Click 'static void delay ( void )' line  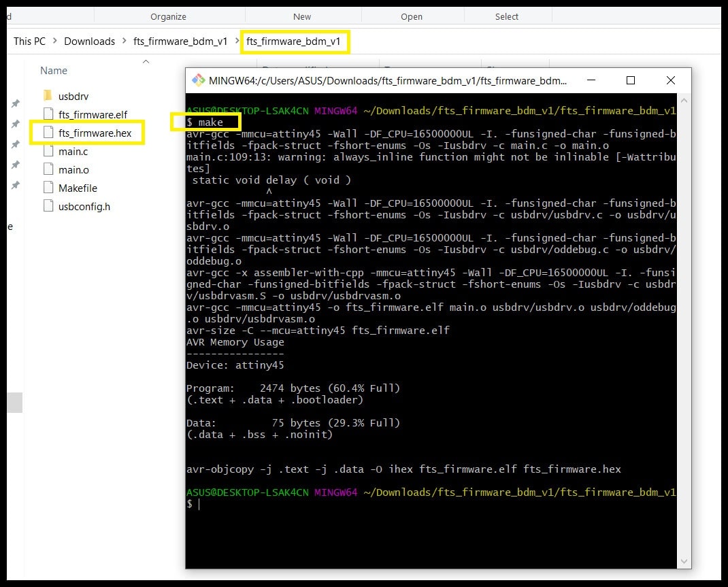271,180
